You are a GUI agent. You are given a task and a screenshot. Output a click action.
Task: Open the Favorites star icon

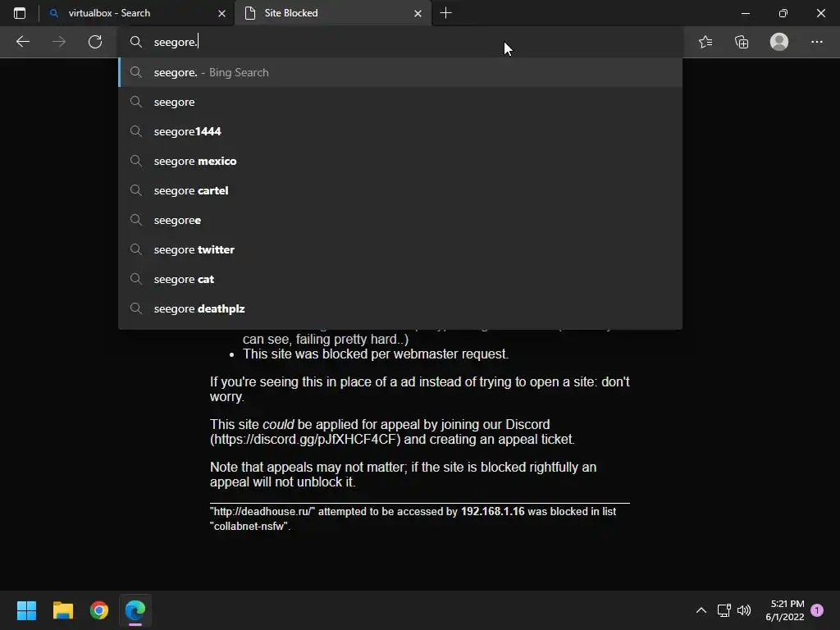coord(705,42)
